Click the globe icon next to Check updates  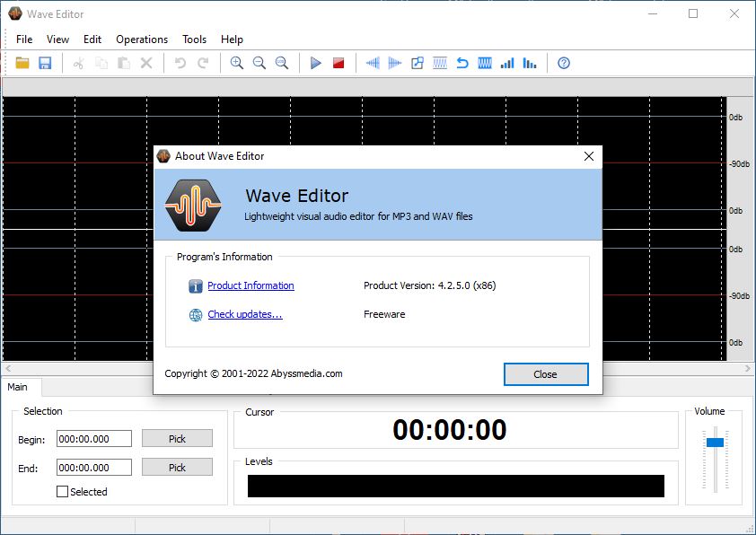195,315
